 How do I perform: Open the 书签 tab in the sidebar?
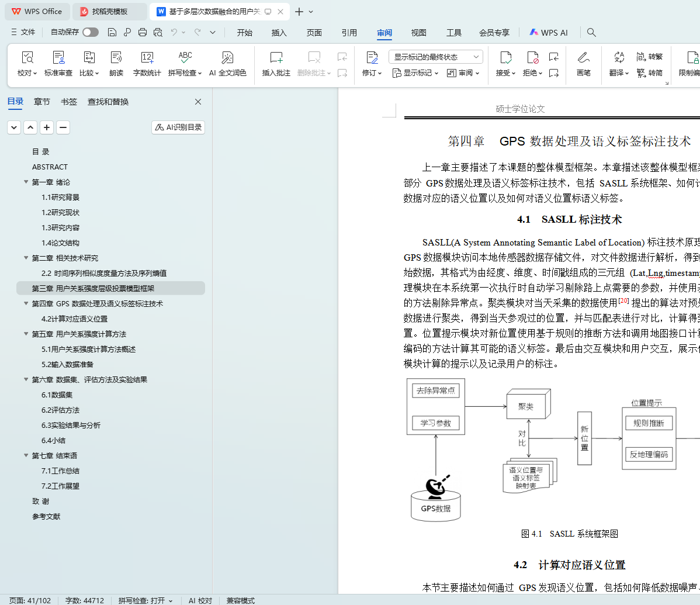pos(69,102)
